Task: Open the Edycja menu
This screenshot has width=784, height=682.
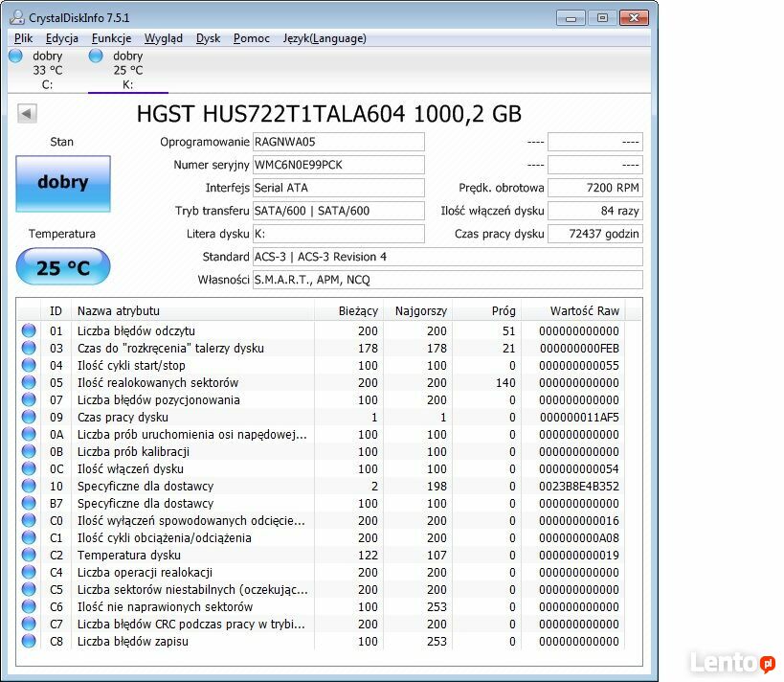Action: click(62, 38)
